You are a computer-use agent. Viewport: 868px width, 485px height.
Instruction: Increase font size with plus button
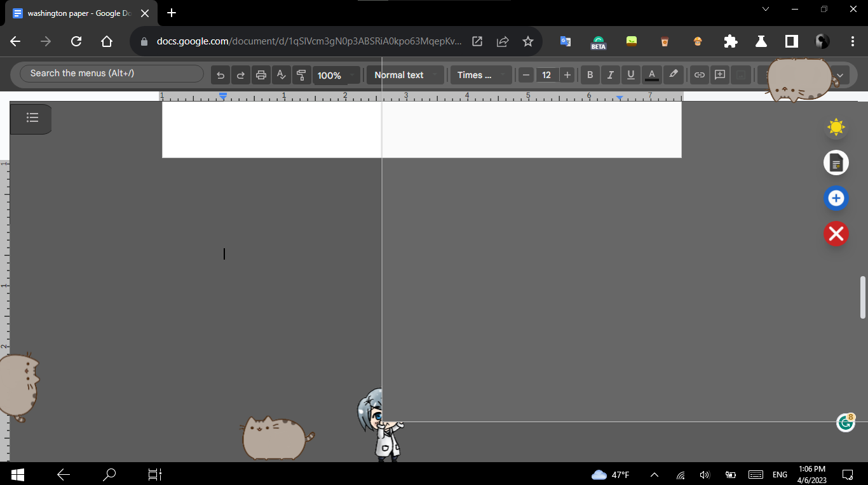click(567, 75)
